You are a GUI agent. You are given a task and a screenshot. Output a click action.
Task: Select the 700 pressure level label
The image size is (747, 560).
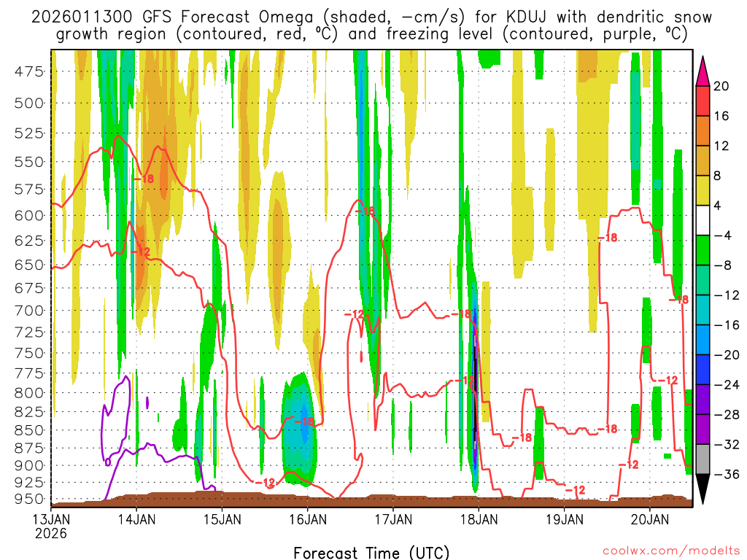coord(29,311)
